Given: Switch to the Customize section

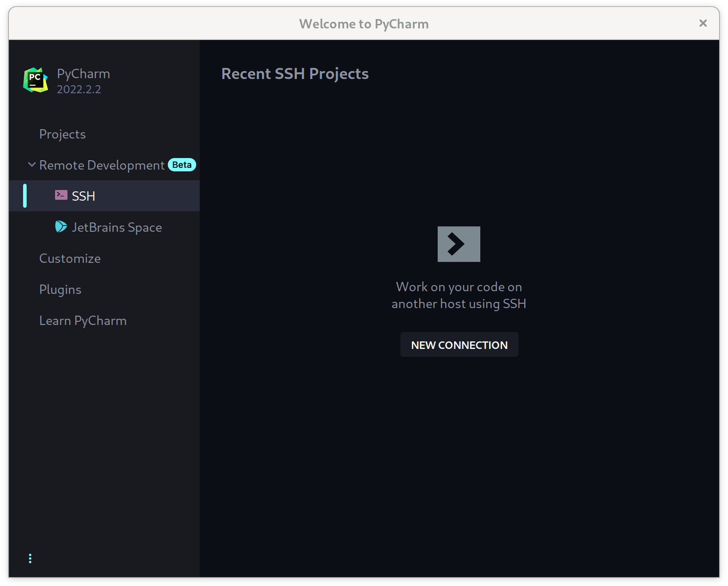Looking at the screenshot, I should (x=70, y=258).
